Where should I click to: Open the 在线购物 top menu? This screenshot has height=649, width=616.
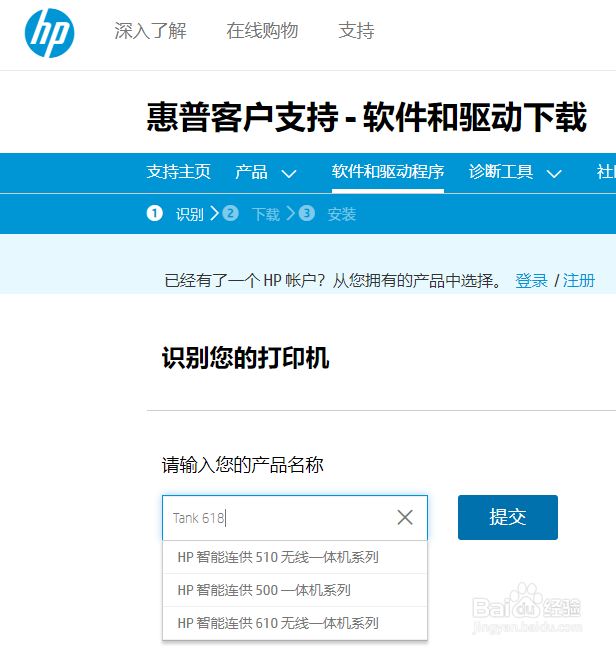click(262, 31)
